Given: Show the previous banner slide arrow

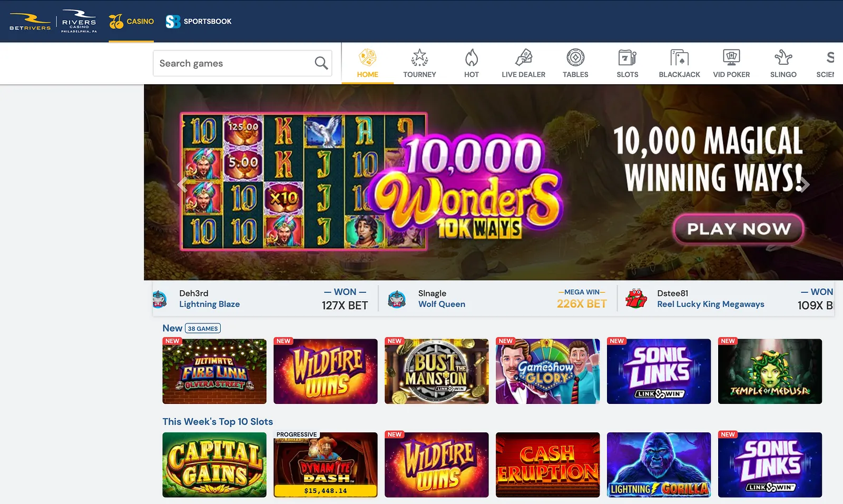Looking at the screenshot, I should click(x=182, y=184).
